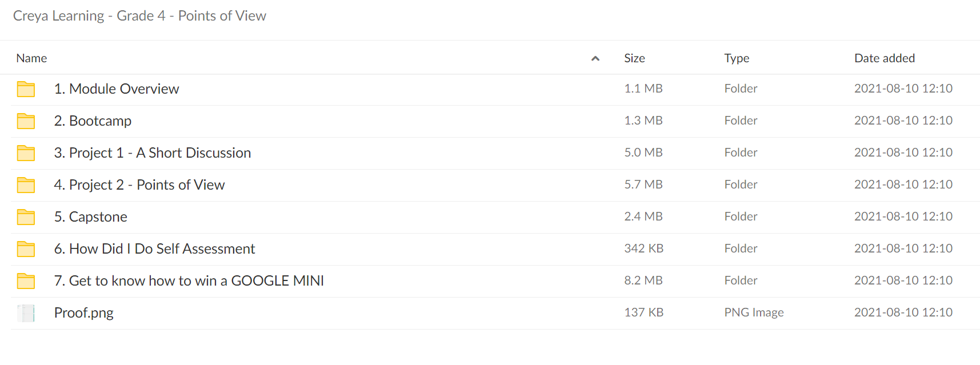Screen dimensions: 980x365
Task: Open the Proof.png file name
Action: pyautogui.click(x=84, y=313)
